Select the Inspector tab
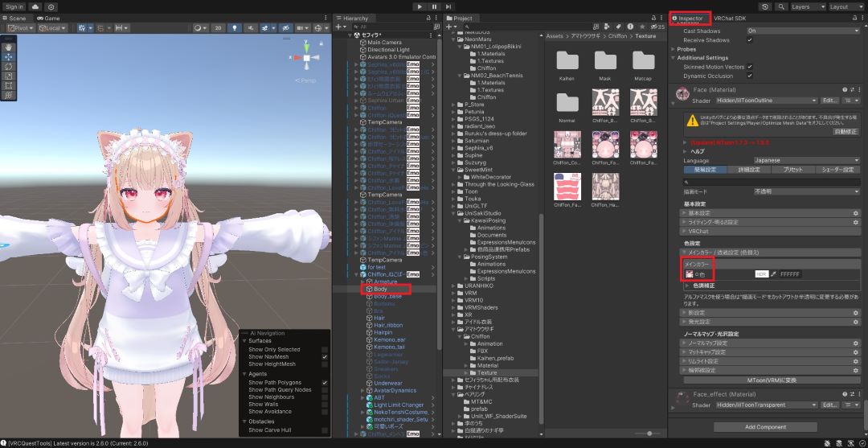The width and height of the screenshot is (868, 448). click(690, 18)
